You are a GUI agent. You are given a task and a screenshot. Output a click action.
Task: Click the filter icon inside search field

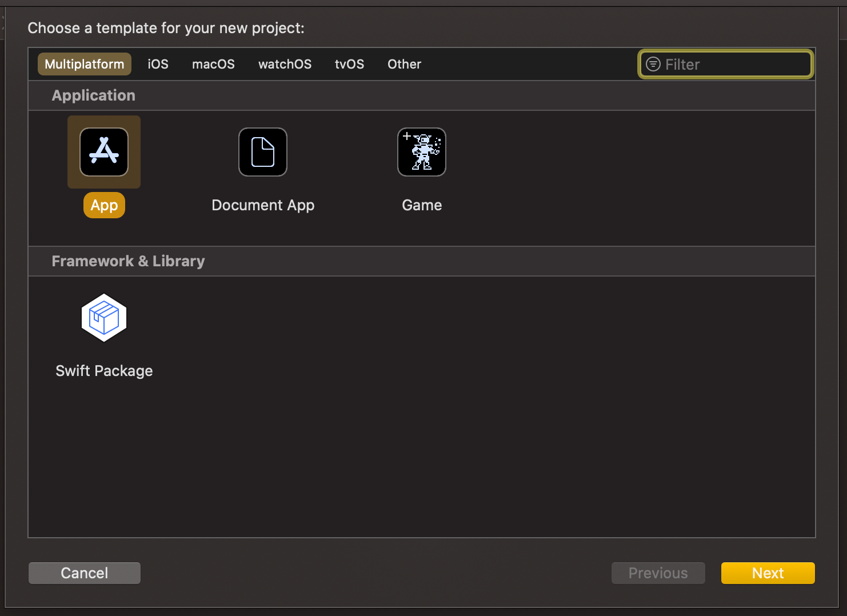click(653, 64)
